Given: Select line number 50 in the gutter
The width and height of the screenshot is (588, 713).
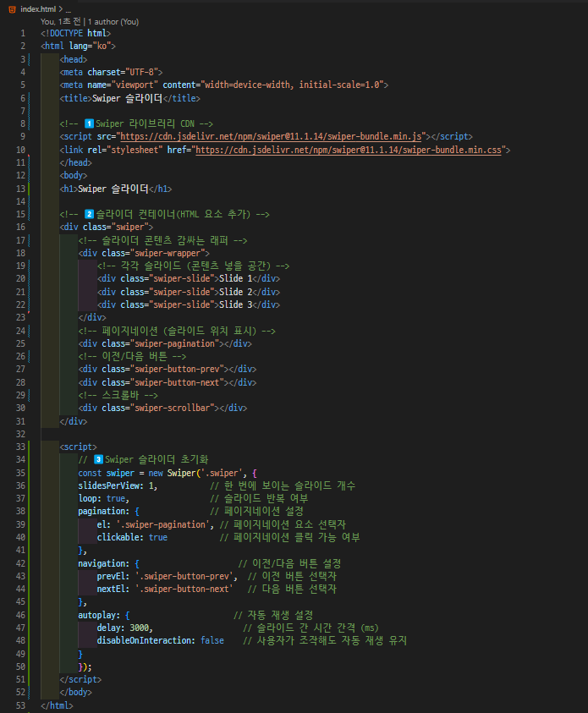Looking at the screenshot, I should 20,667.
